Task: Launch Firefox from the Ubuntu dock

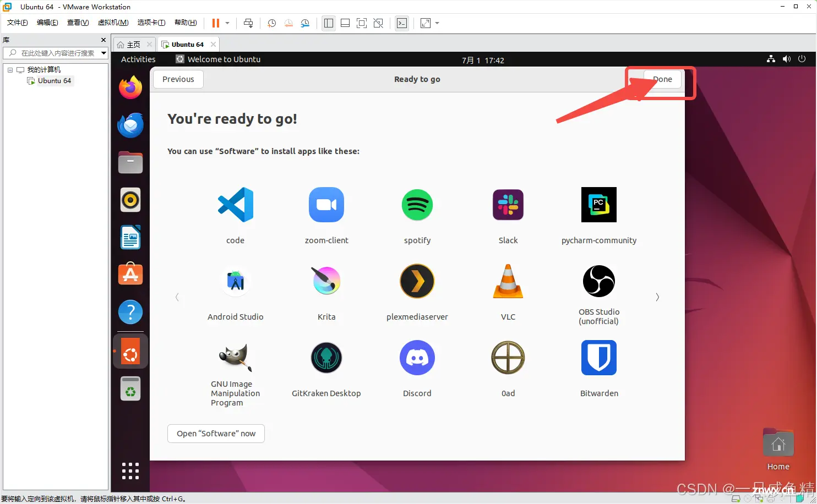Action: point(130,87)
